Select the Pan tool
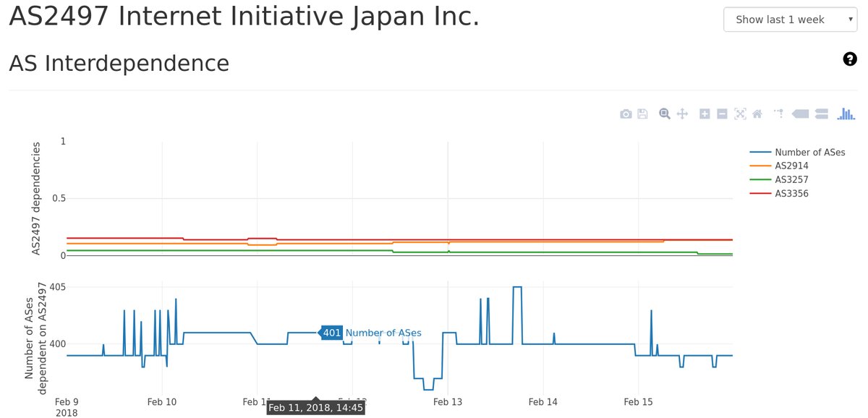Screen dimensions: 868x418 click(x=681, y=114)
